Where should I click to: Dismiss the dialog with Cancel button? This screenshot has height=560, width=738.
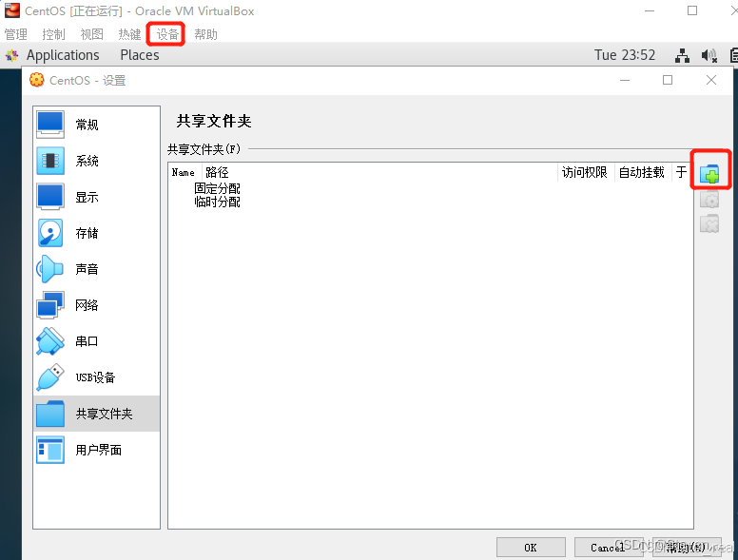(609, 548)
